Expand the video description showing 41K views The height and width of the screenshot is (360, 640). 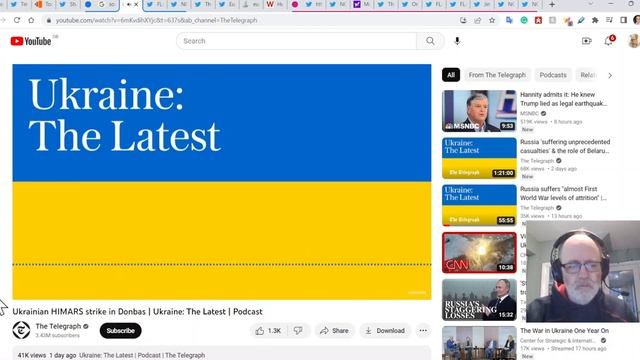(222, 354)
